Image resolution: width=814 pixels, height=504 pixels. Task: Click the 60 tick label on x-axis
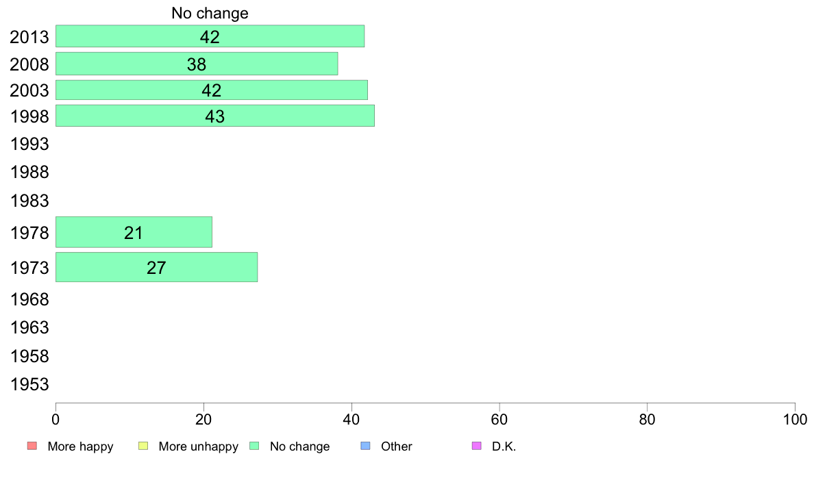point(500,419)
